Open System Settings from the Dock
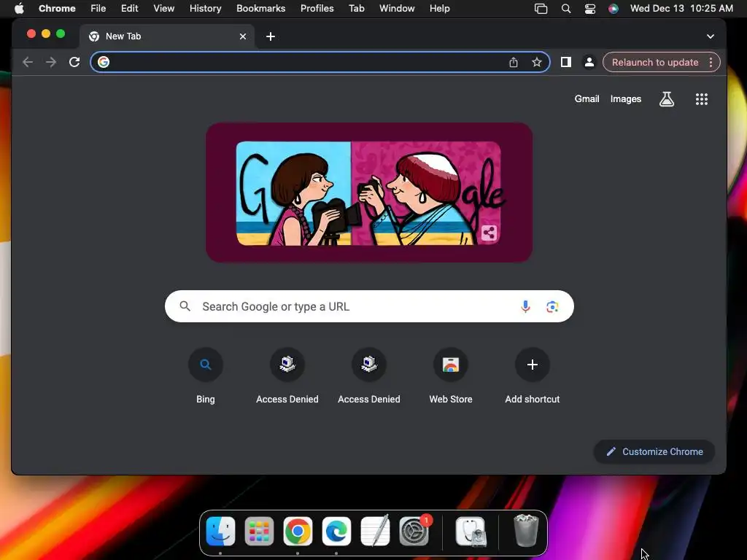 pos(414,531)
